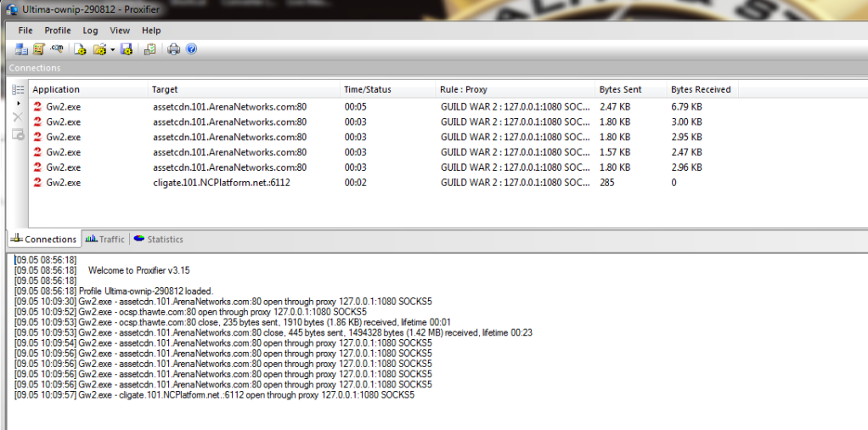Screen dimensions: 868x430
Task: Click log line with 1494328 bytes received
Action: (x=273, y=332)
